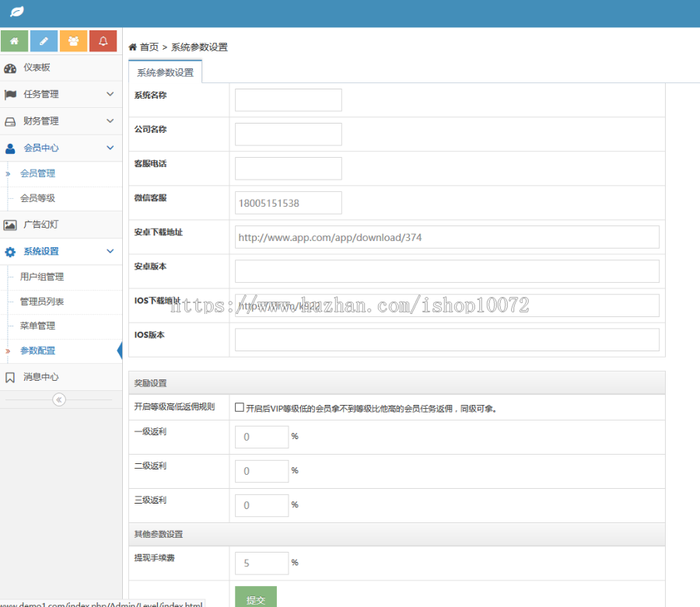Click 系统参数设置 breadcrumb text
Image resolution: width=700 pixels, height=607 pixels.
pos(200,47)
